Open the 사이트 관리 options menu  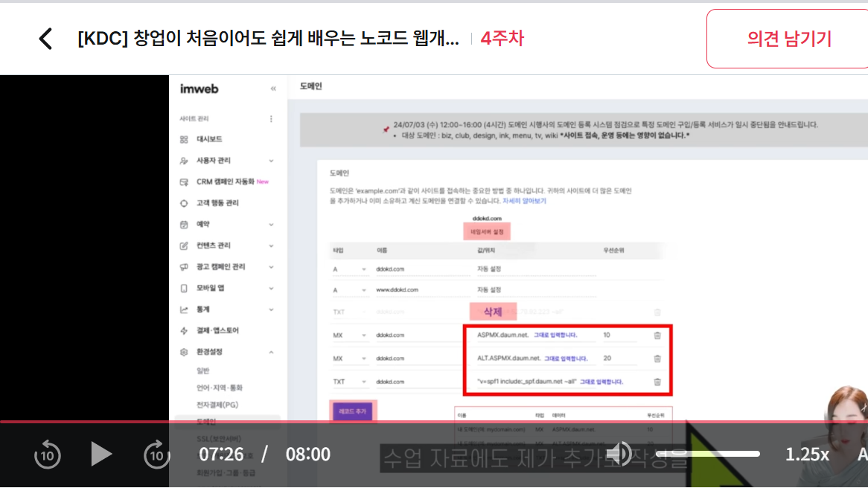271,118
